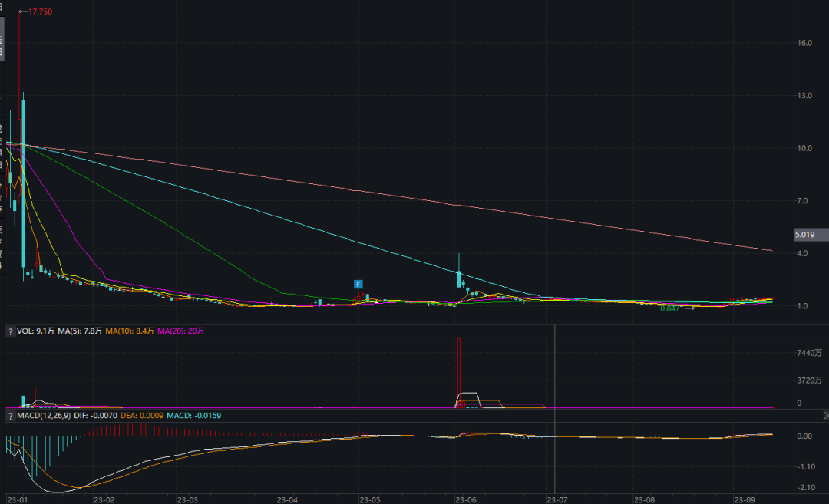Screen dimensions: 829x504
Task: Click the 17.750 high price label
Action: click(x=40, y=12)
